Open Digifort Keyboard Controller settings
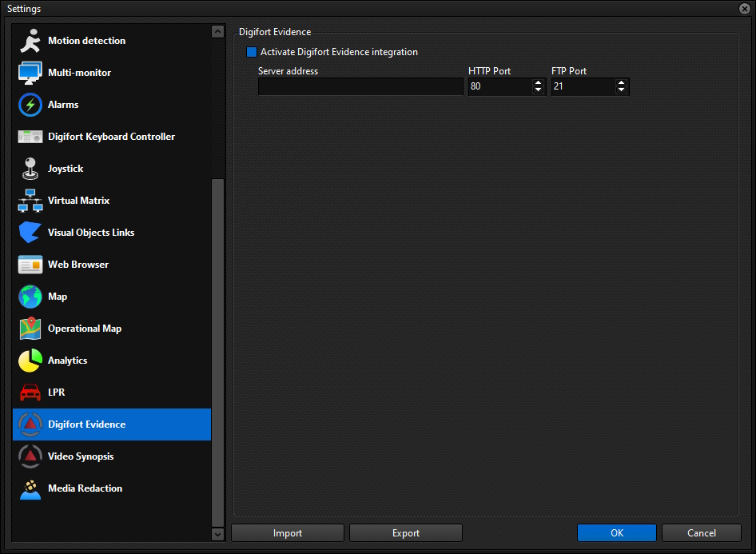Viewport: 756px width, 554px height. pyautogui.click(x=112, y=137)
